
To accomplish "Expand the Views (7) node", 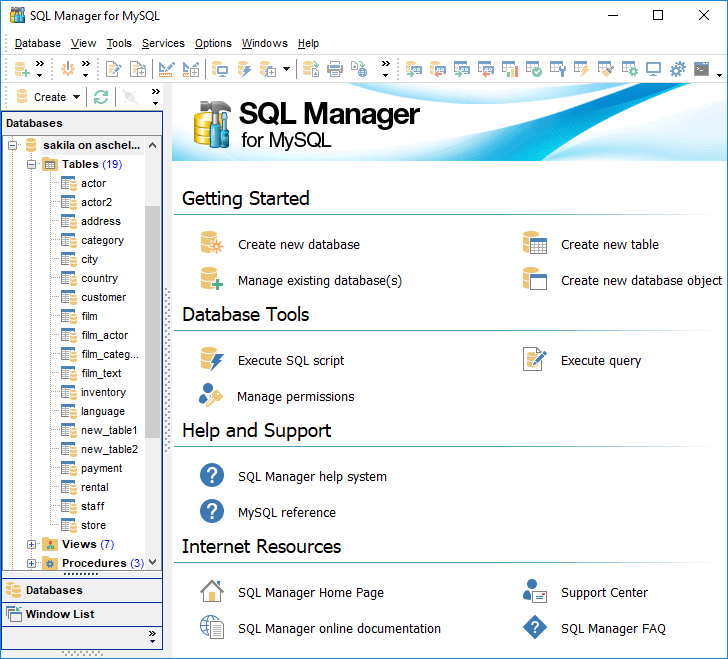I will 31,544.
